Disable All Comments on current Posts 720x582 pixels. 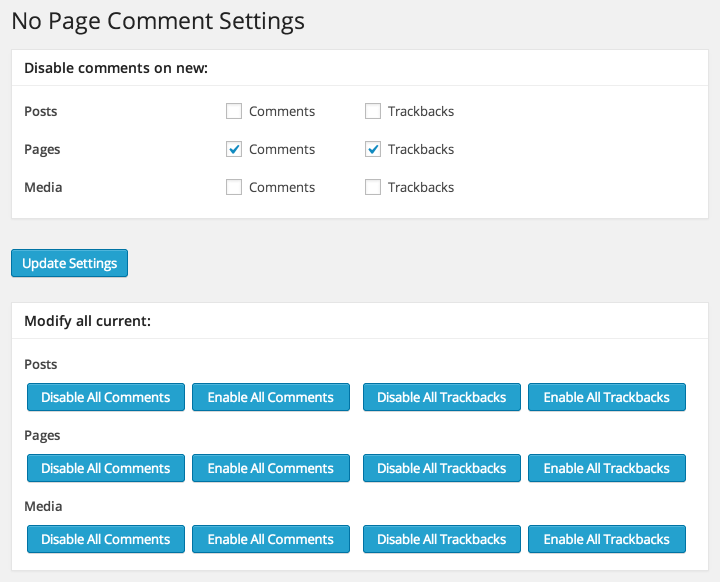pyautogui.click(x=105, y=397)
